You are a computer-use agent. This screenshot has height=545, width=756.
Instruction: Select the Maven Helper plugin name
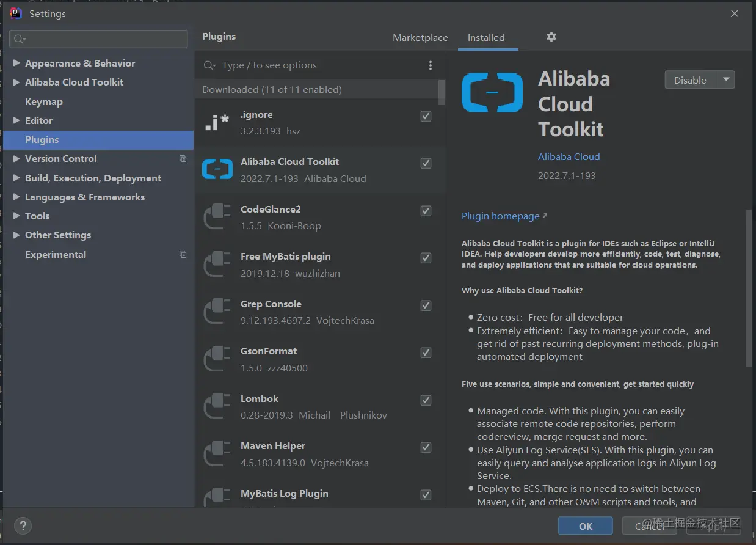[x=273, y=446]
